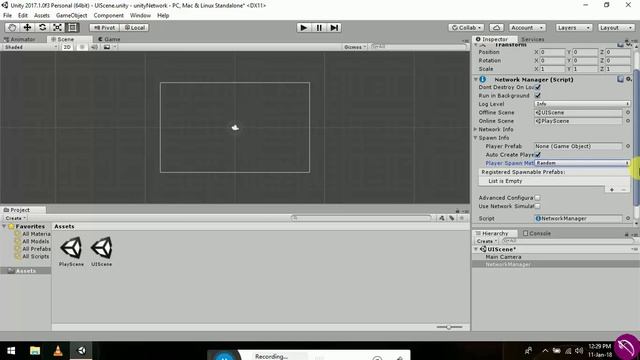Open the Window menu
Image resolution: width=640 pixels, height=360 pixels.
pos(140,16)
